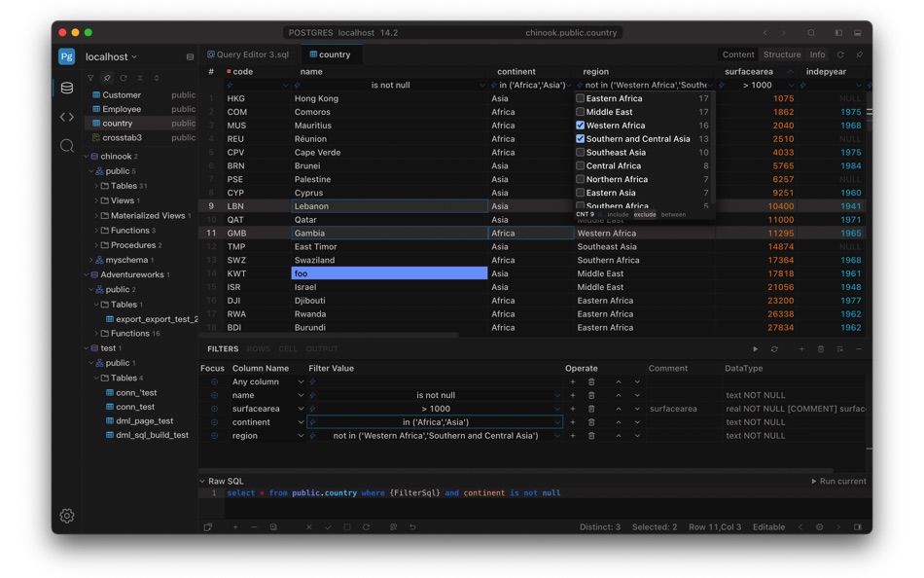Reload table content from top-right refresh icon
The height and width of the screenshot is (578, 924).
[840, 54]
